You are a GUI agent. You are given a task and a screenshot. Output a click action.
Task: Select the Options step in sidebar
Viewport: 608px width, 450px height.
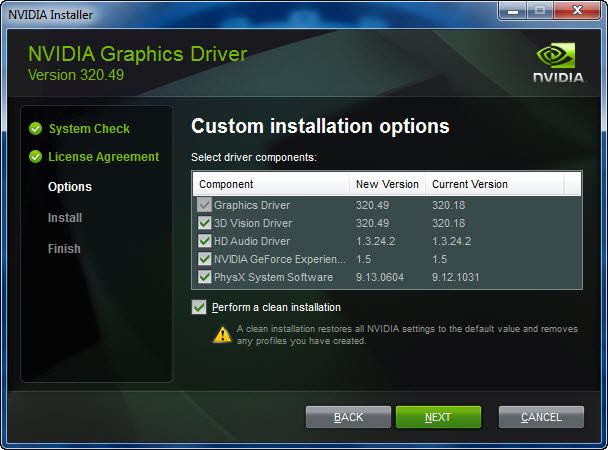70,187
